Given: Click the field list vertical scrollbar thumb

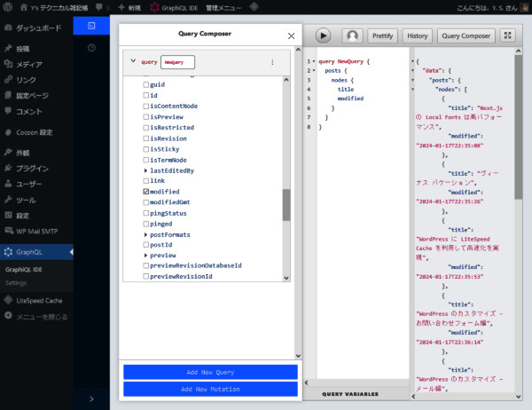Looking at the screenshot, I should (x=286, y=204).
